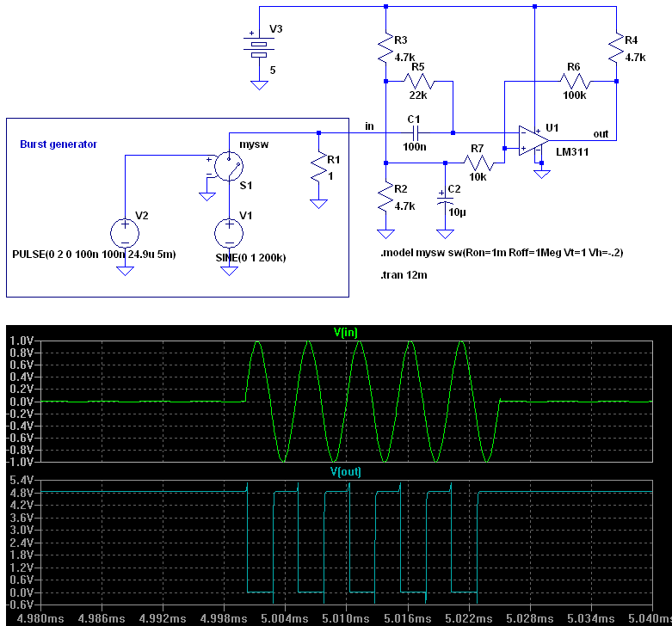Click resistor R6 symbol

(575, 82)
